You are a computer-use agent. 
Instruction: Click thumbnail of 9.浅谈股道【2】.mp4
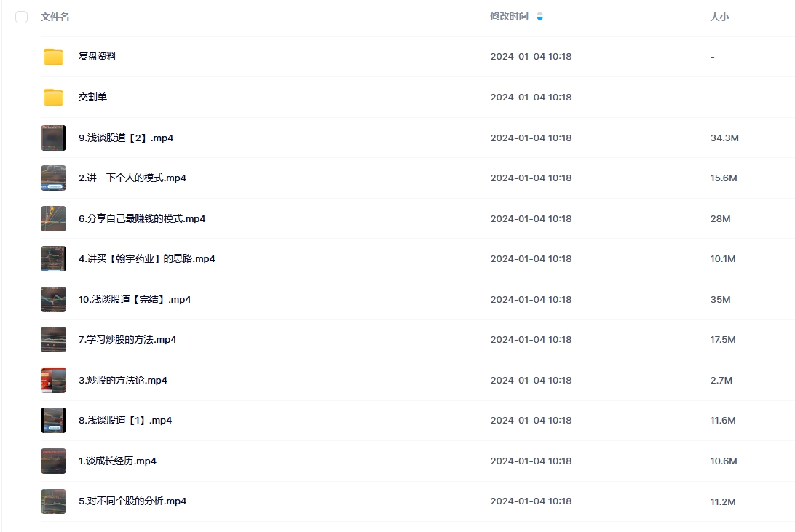click(x=53, y=138)
